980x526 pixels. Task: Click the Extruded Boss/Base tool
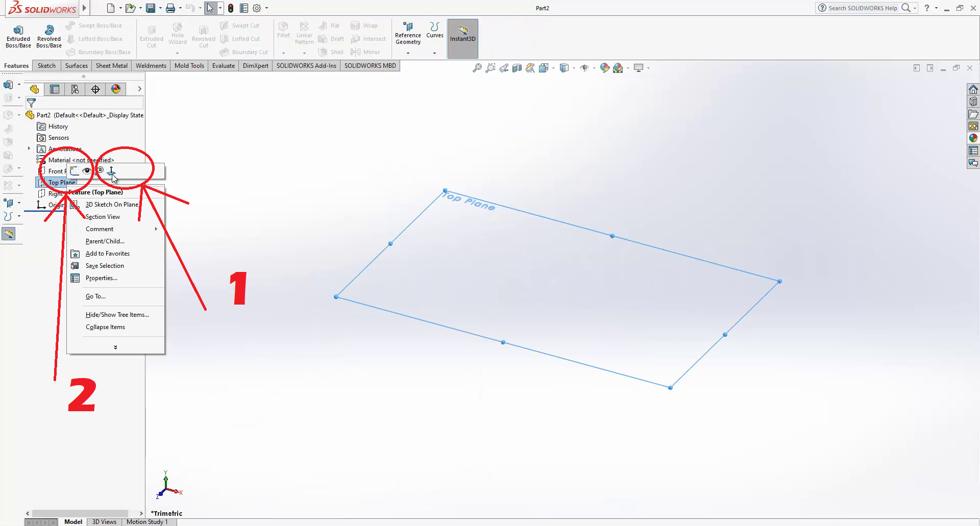point(18,36)
